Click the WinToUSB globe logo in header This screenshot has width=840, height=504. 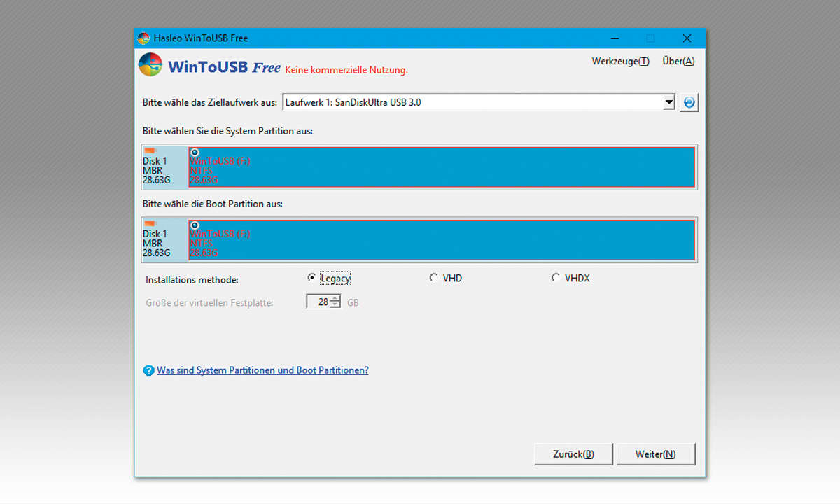(150, 64)
